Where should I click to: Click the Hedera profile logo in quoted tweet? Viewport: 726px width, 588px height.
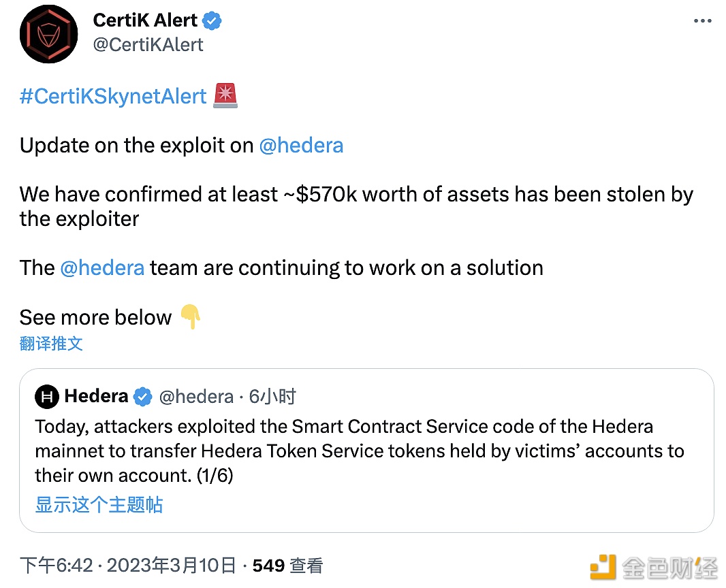tap(46, 397)
